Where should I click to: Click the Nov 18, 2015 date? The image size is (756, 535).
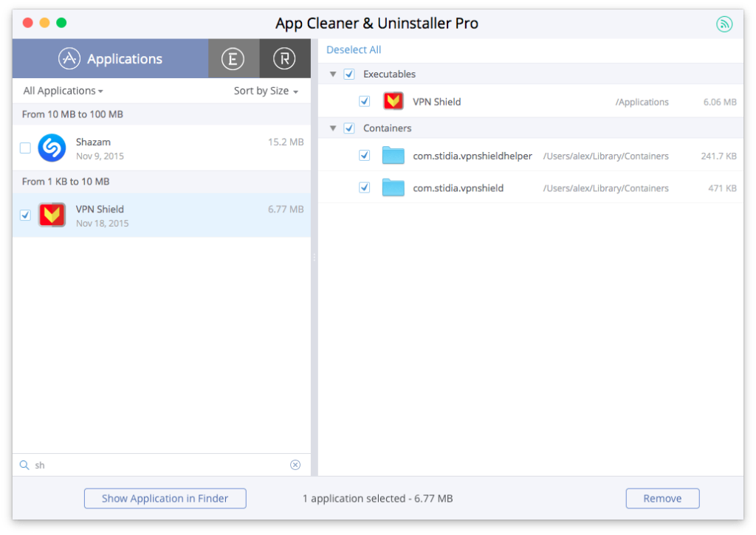pyautogui.click(x=102, y=223)
